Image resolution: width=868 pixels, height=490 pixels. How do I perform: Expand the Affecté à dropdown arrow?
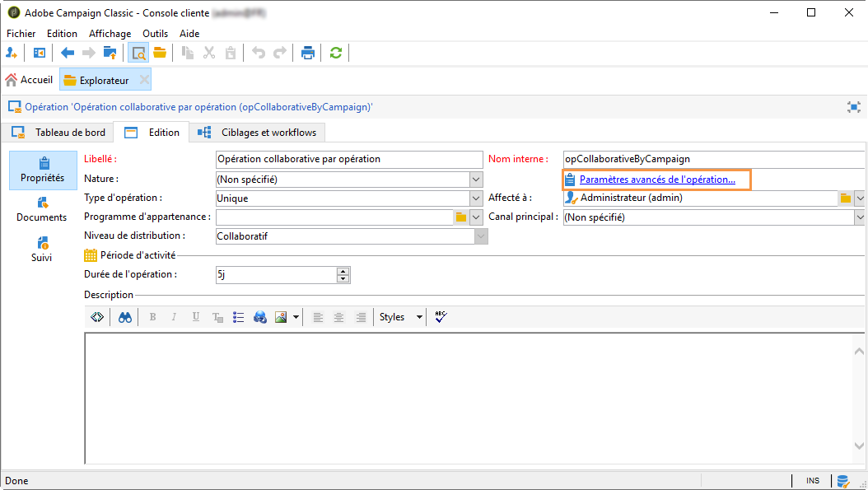pos(861,198)
